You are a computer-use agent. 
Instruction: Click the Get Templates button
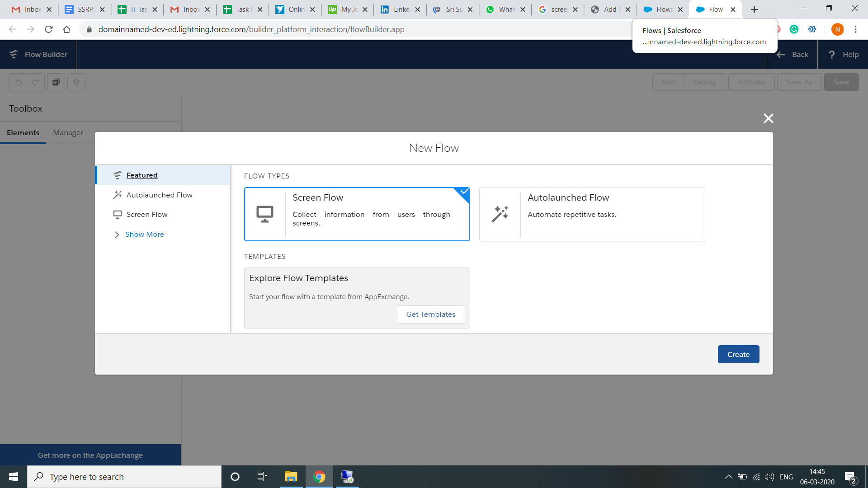pos(430,314)
